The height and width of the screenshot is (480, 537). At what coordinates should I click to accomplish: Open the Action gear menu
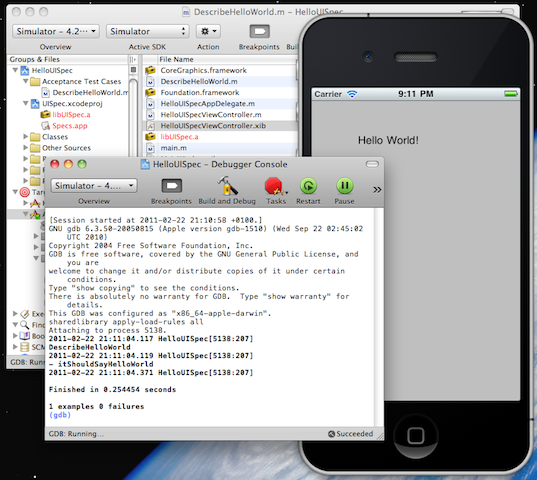click(x=208, y=31)
